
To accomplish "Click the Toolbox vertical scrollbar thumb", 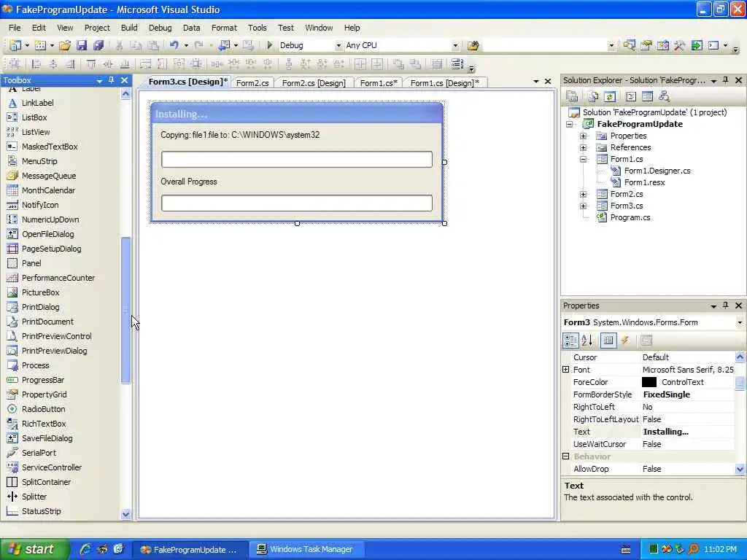I will [x=125, y=309].
